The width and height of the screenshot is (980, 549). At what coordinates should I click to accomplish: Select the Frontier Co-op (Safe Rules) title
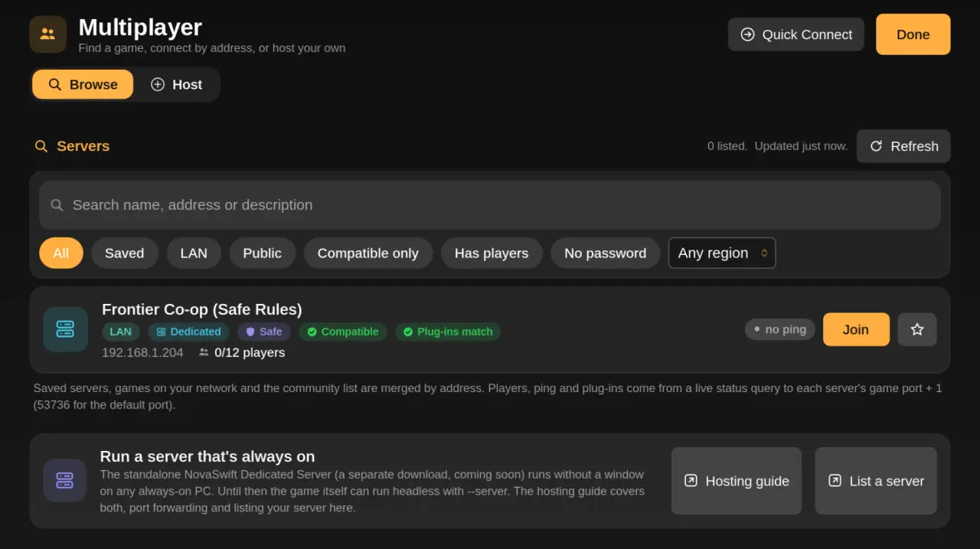[x=202, y=309]
